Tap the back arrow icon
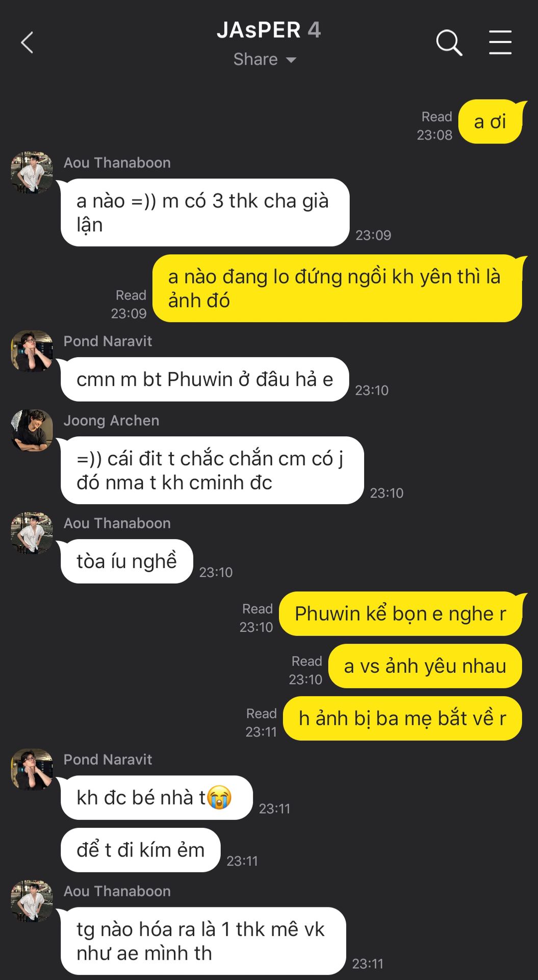Image resolution: width=538 pixels, height=980 pixels. [x=27, y=42]
